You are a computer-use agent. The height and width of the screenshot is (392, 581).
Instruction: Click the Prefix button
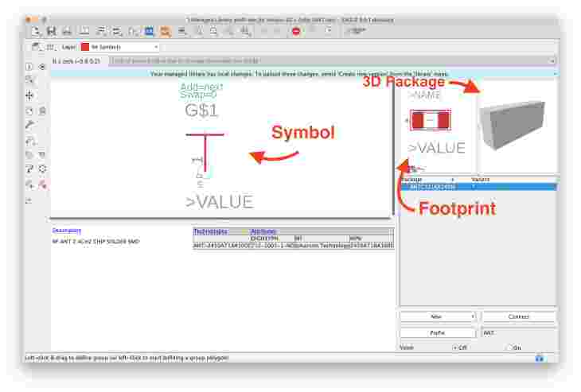coord(438,333)
